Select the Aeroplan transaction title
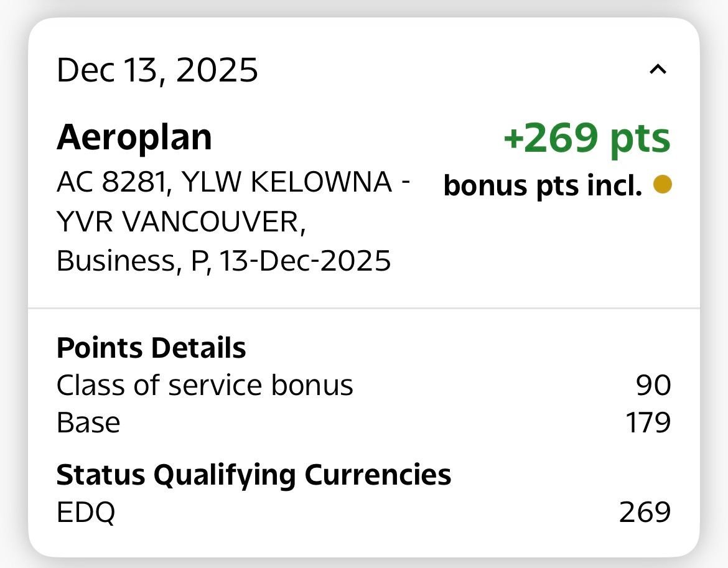The width and height of the screenshot is (728, 568). [x=134, y=137]
